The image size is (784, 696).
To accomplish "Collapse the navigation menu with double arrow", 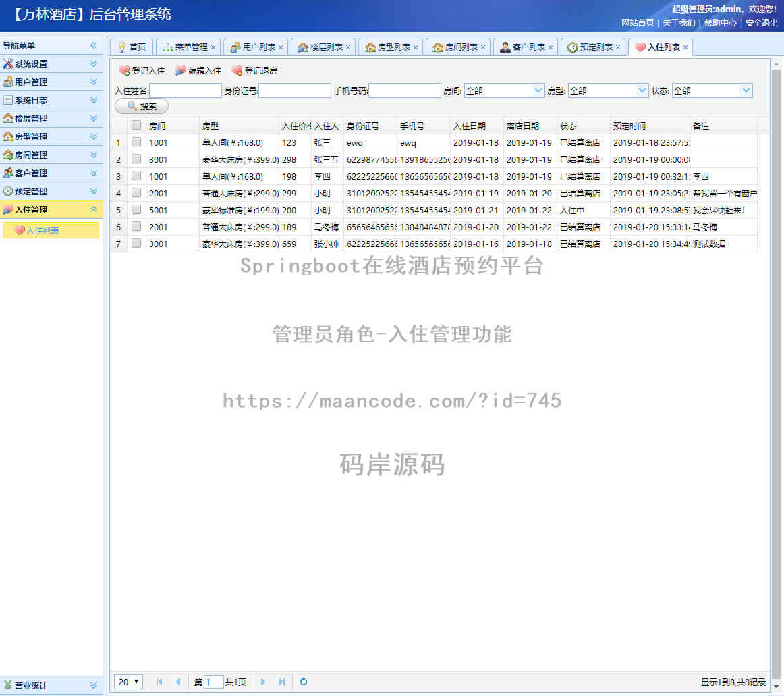I will pos(94,45).
